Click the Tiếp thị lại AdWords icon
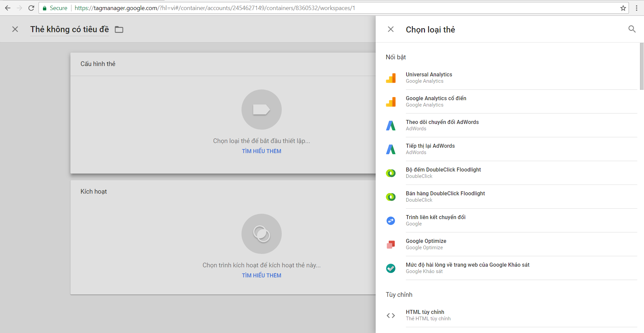644x333 pixels. (391, 149)
